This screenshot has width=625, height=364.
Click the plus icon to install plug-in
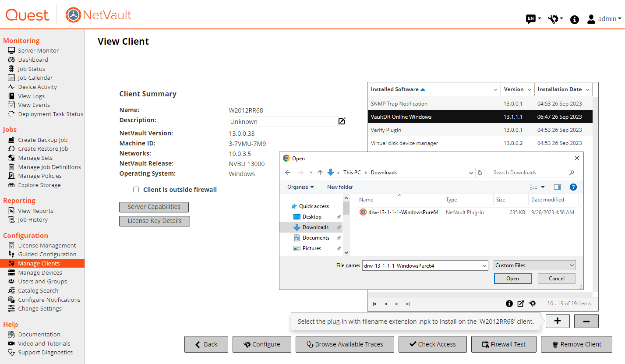[557, 321]
